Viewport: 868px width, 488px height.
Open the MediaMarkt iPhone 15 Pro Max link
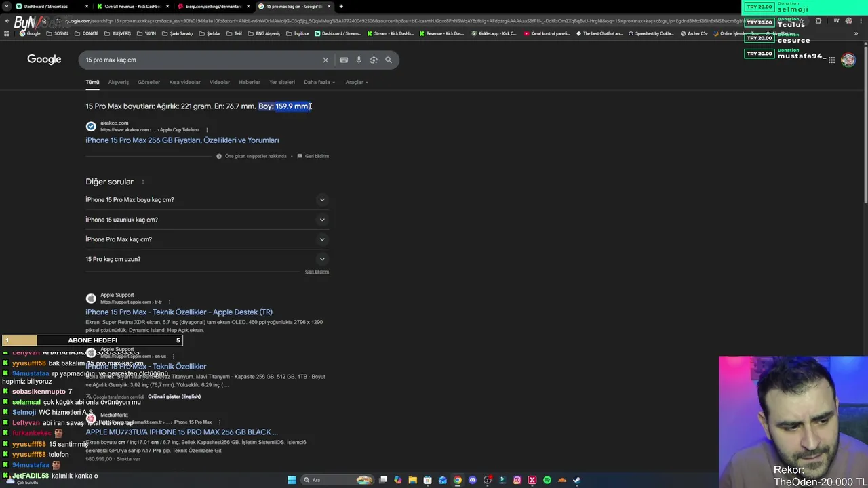(x=182, y=432)
